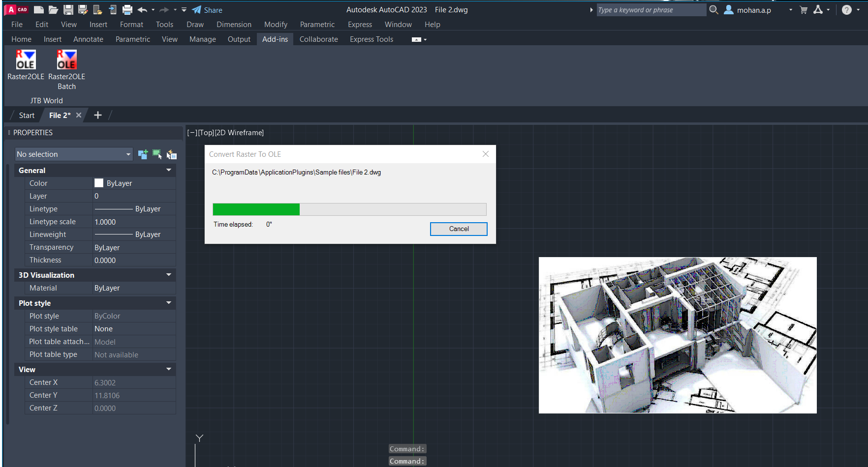The height and width of the screenshot is (467, 868).
Task: Collapse the 3D Visualization section
Action: coord(169,275)
